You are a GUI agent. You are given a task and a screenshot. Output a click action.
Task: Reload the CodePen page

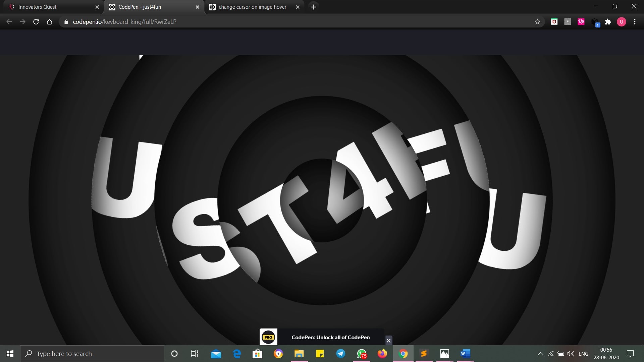click(x=36, y=22)
